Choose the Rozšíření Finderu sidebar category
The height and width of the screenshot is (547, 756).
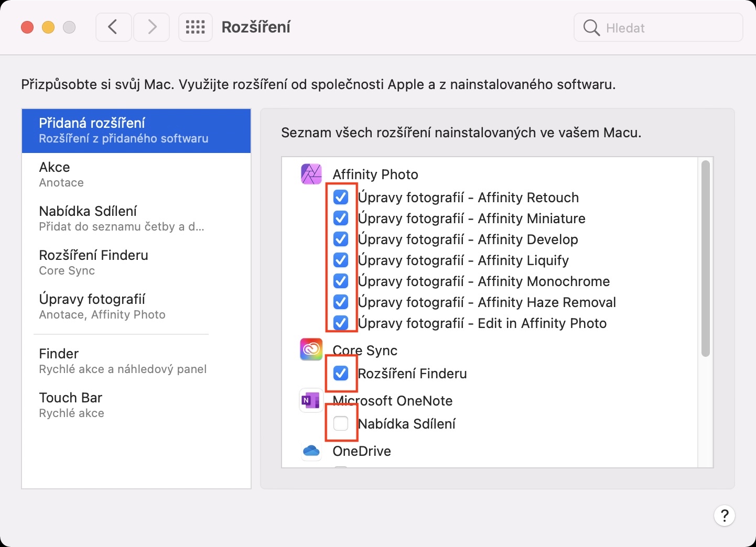[x=136, y=262]
